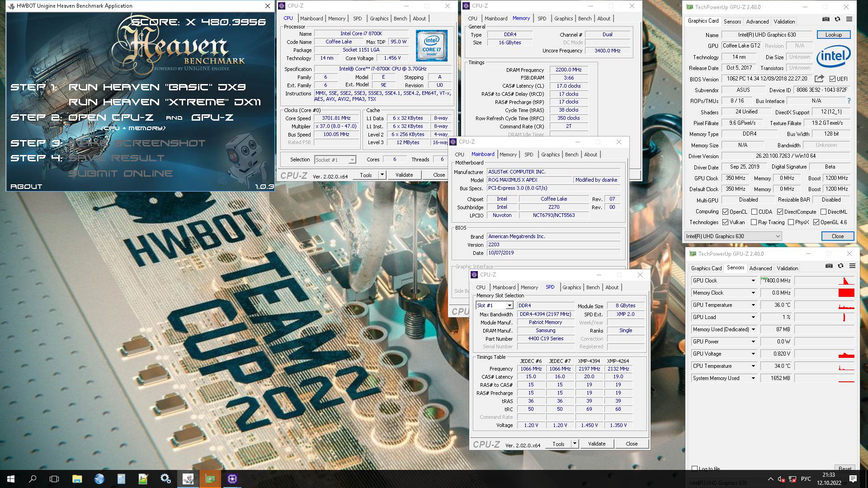868x488 pixels.
Task: Click the muted volume tray icon
Action: (x=781, y=479)
